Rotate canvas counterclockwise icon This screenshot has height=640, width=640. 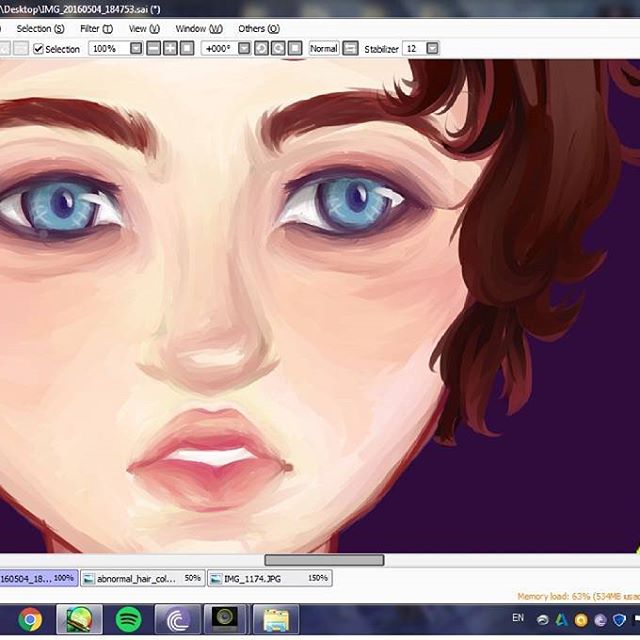coord(261,49)
